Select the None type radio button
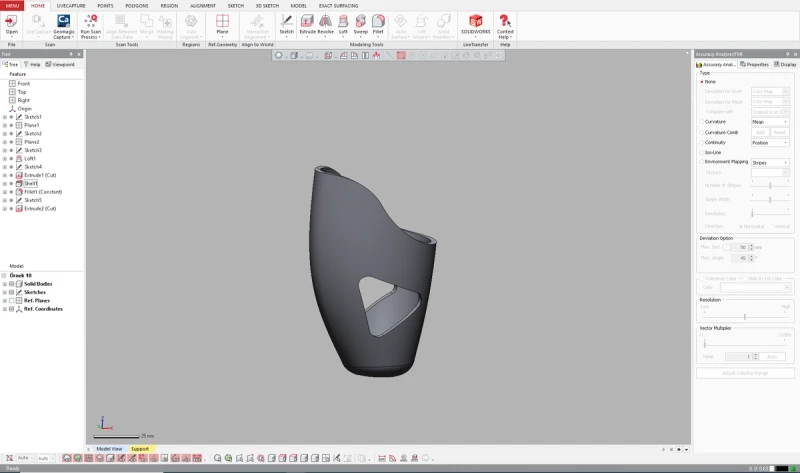This screenshot has height=473, width=800. click(x=702, y=82)
